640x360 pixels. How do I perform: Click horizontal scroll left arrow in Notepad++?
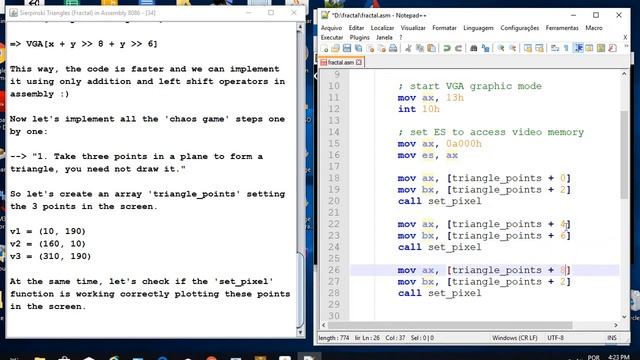click(324, 325)
